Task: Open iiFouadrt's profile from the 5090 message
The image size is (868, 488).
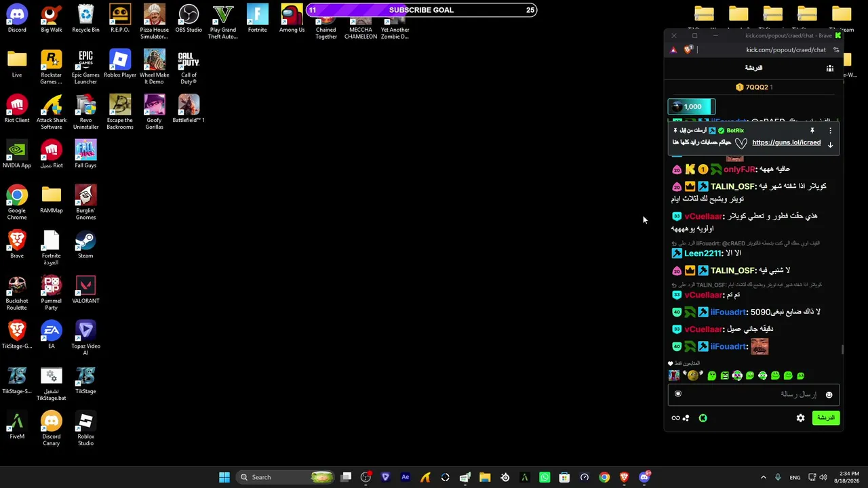Action: tap(728, 312)
